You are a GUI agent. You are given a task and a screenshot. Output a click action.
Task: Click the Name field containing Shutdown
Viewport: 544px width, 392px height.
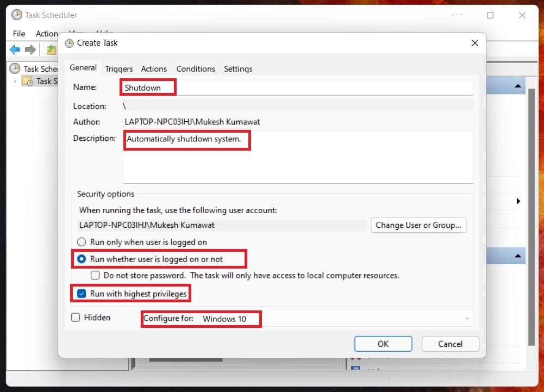297,88
